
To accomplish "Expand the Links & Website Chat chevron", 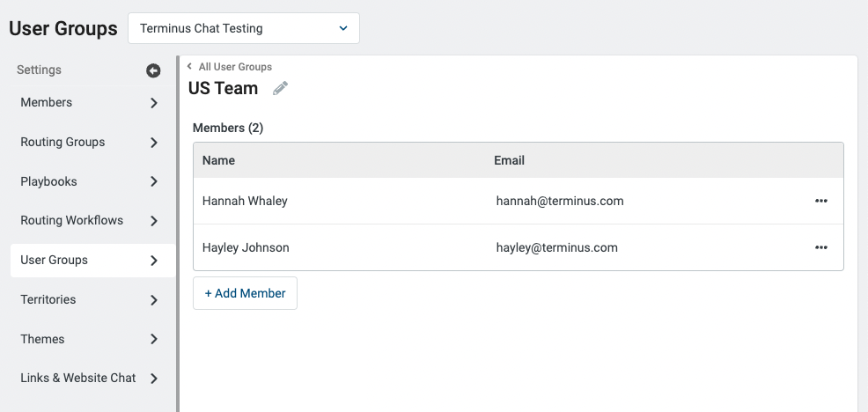I will click(154, 379).
